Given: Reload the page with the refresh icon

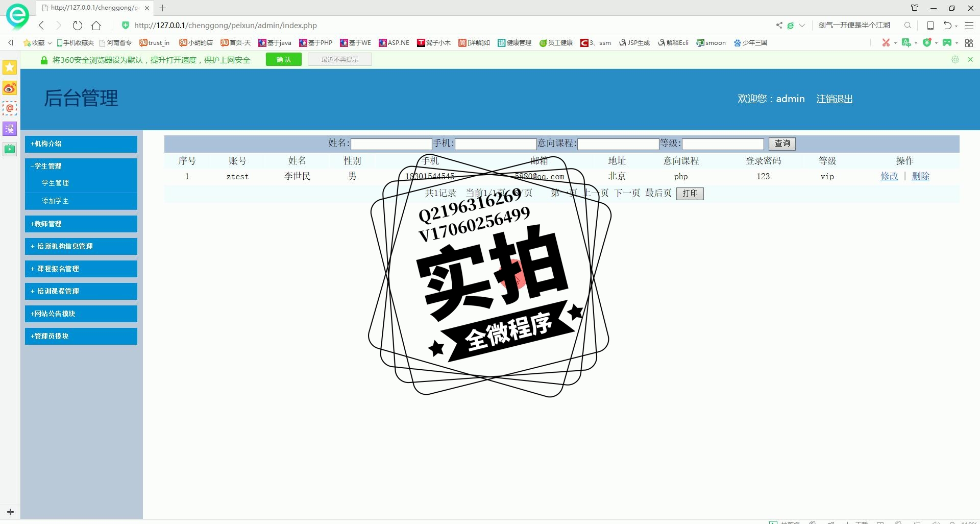Looking at the screenshot, I should pyautogui.click(x=78, y=25).
